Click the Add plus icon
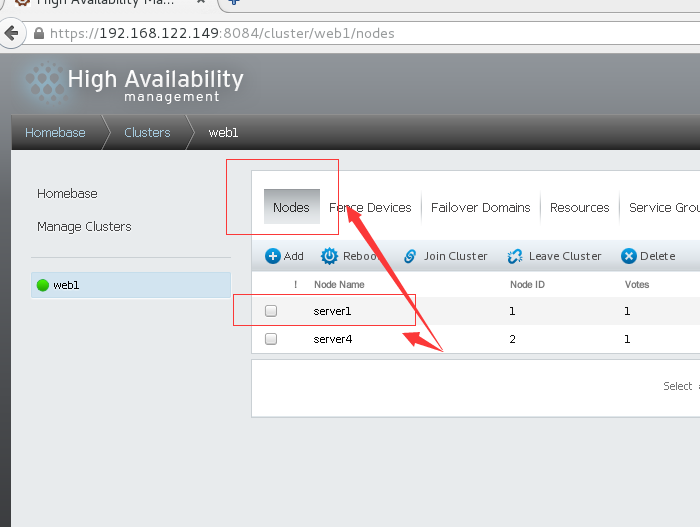The width and height of the screenshot is (700, 527). tap(273, 256)
